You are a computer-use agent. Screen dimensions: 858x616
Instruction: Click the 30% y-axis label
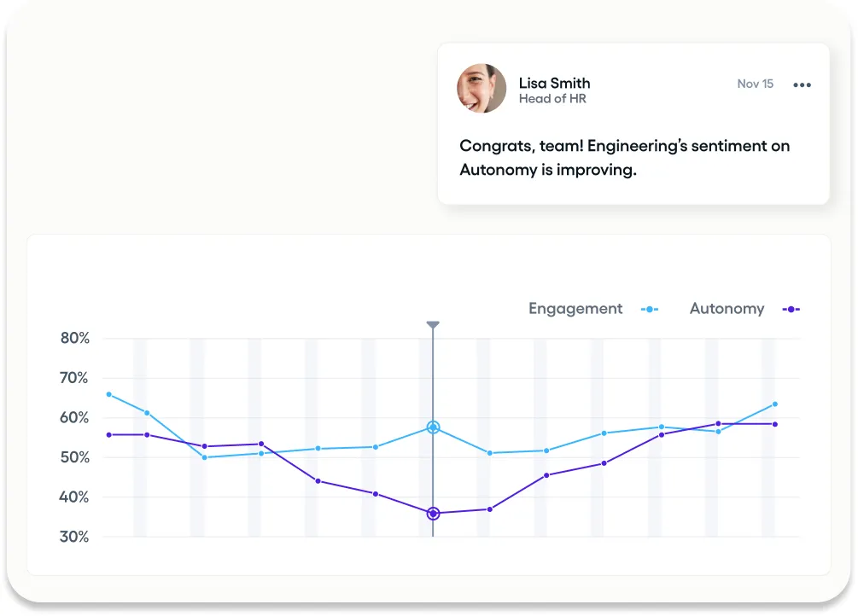click(75, 537)
